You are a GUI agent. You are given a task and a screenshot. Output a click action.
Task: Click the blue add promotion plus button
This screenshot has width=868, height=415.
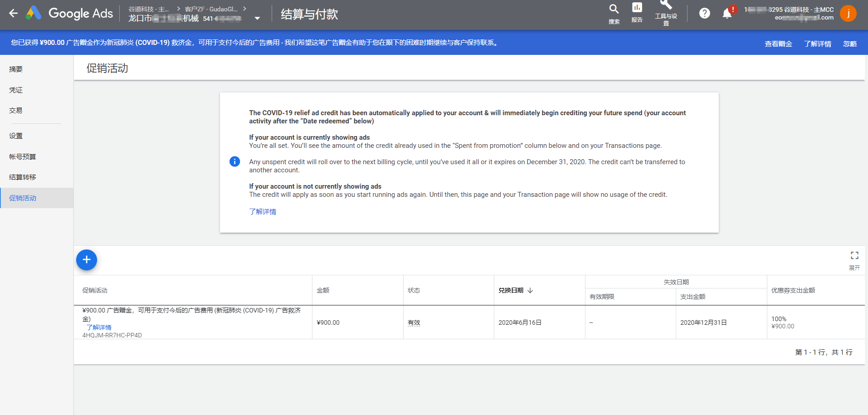pyautogui.click(x=87, y=260)
